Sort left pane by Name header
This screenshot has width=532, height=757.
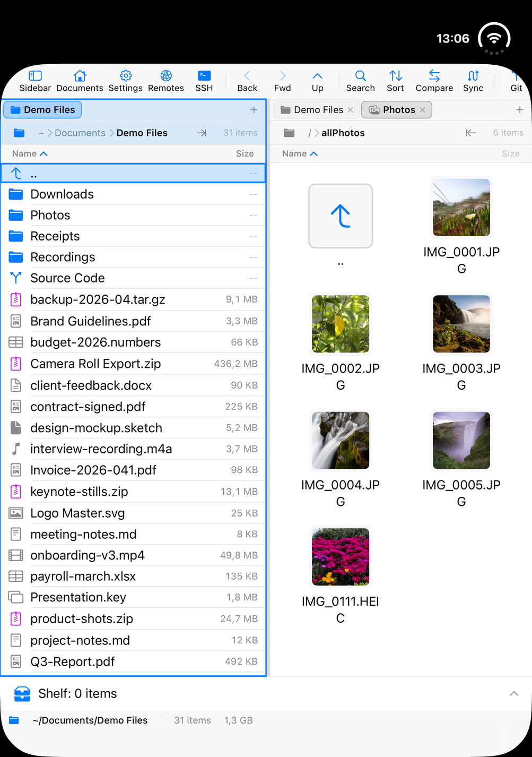click(x=30, y=153)
